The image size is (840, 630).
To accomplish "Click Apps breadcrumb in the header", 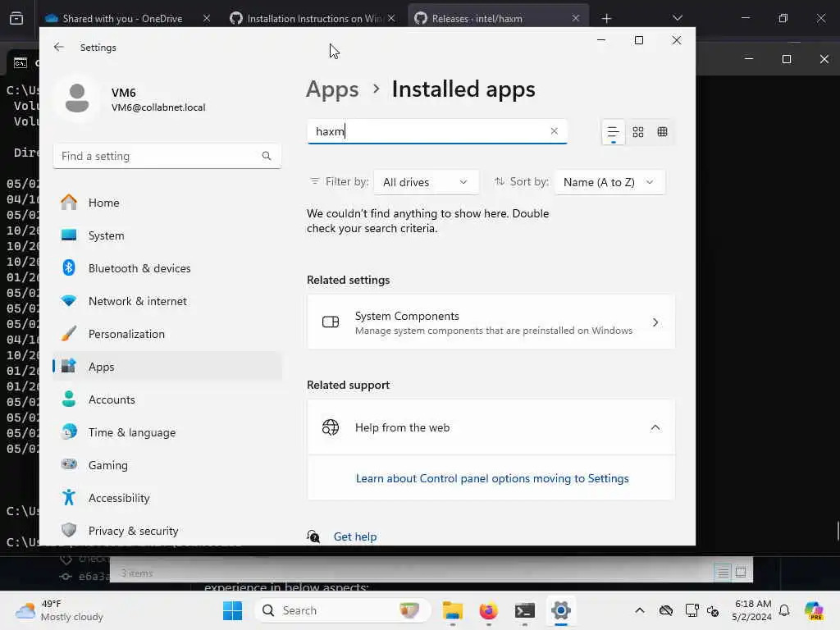I will click(x=332, y=89).
